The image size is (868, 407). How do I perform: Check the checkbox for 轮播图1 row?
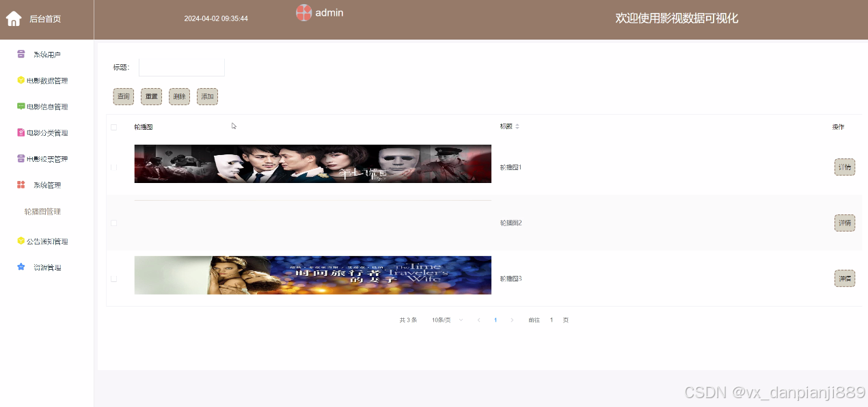[114, 167]
